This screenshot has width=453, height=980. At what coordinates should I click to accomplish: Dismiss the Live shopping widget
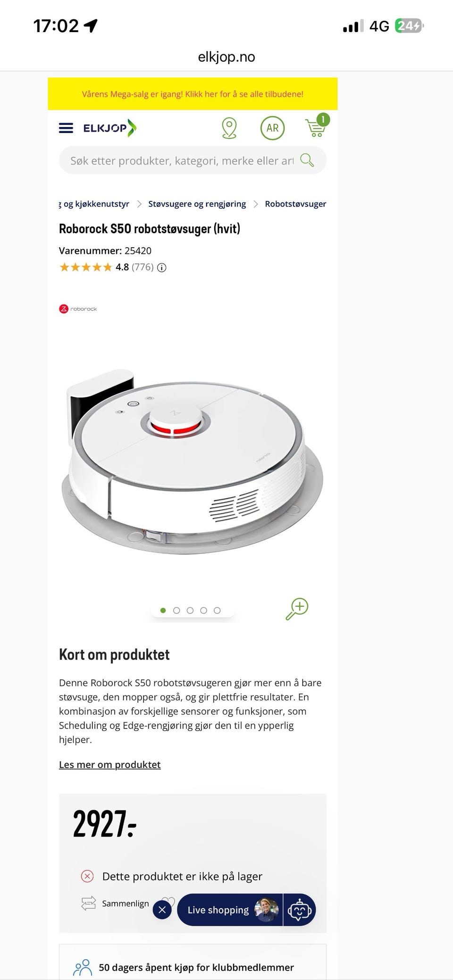(162, 910)
